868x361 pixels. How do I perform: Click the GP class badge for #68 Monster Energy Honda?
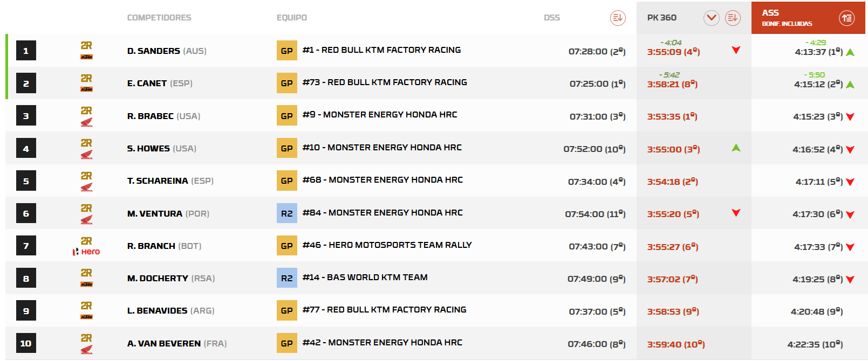[287, 180]
